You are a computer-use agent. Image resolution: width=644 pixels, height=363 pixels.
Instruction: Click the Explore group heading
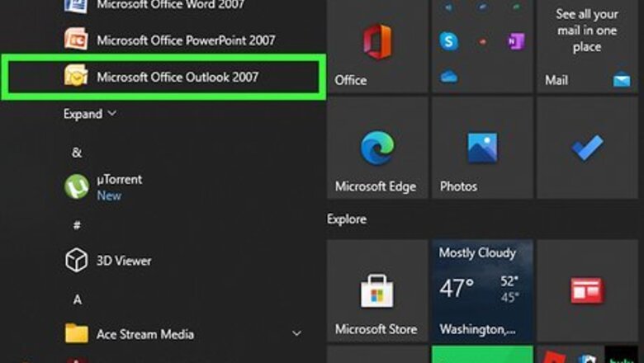point(347,219)
